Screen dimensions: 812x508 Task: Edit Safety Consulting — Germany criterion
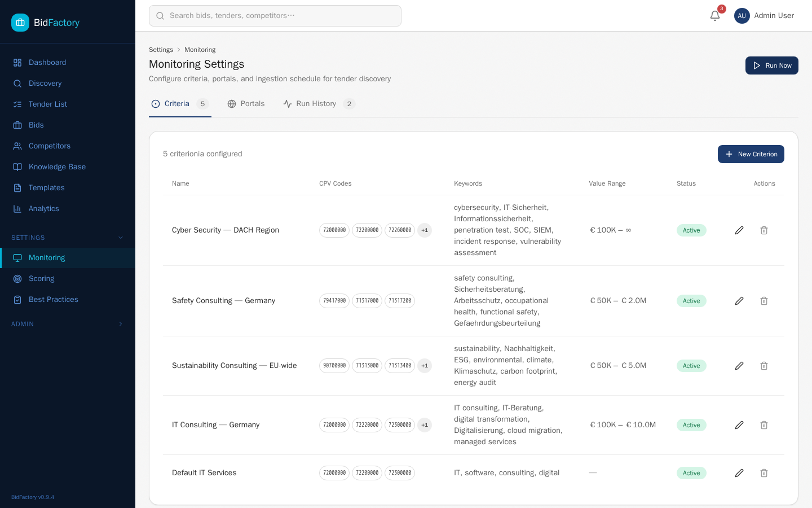pos(739,301)
